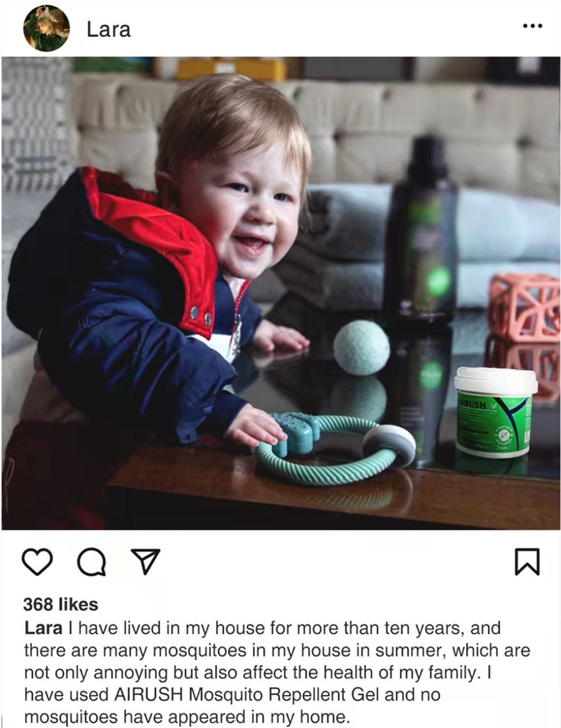Tap the bold Lara name in the caption

pos(43,628)
